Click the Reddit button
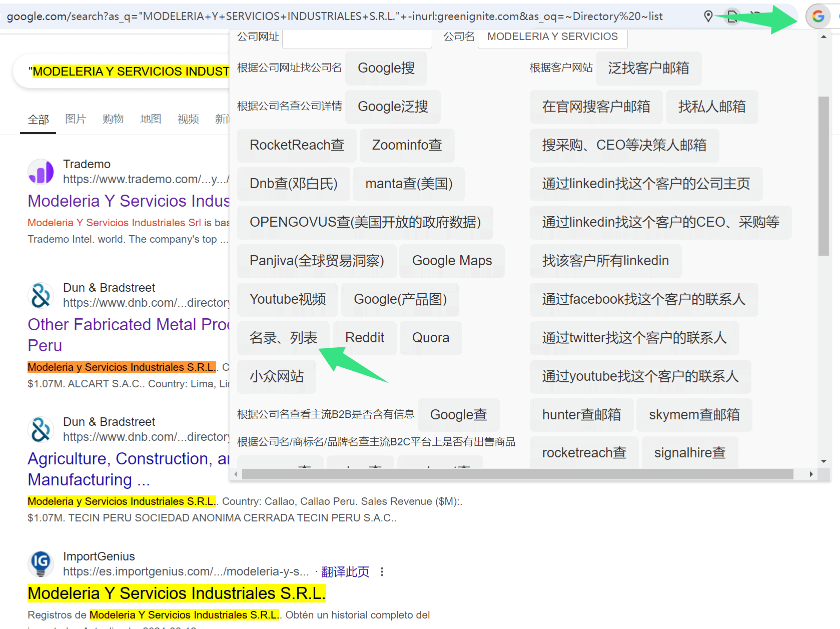 point(364,338)
